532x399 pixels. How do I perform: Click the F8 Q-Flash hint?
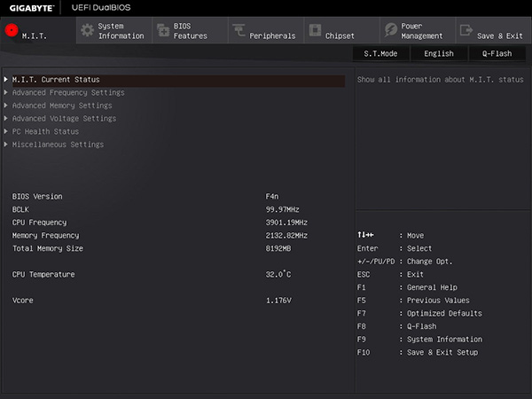click(397, 326)
